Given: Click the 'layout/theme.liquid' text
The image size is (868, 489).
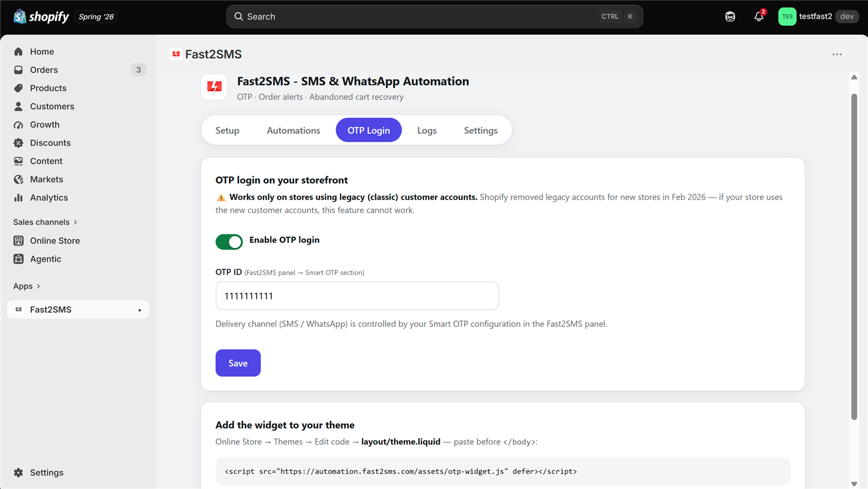Looking at the screenshot, I should [x=401, y=442].
